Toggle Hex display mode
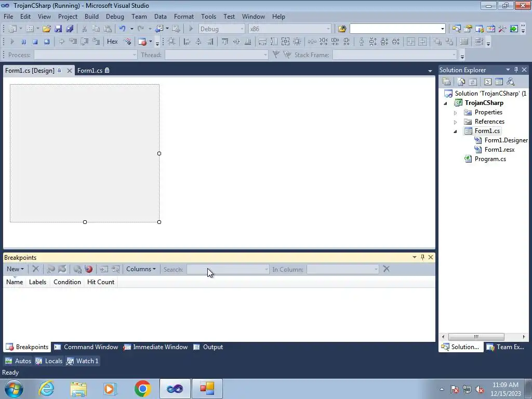Screen dimensions: 532x399 pyautogui.click(x=112, y=42)
